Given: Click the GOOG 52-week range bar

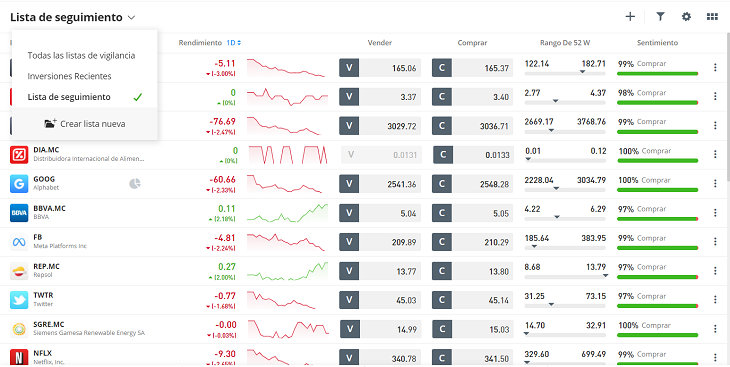Looking at the screenshot, I should pyautogui.click(x=565, y=190).
